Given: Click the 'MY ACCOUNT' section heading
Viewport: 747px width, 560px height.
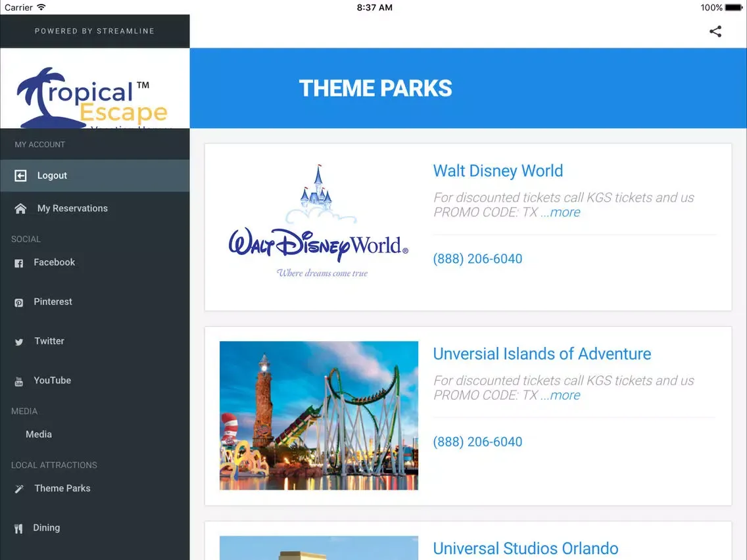Looking at the screenshot, I should (40, 145).
